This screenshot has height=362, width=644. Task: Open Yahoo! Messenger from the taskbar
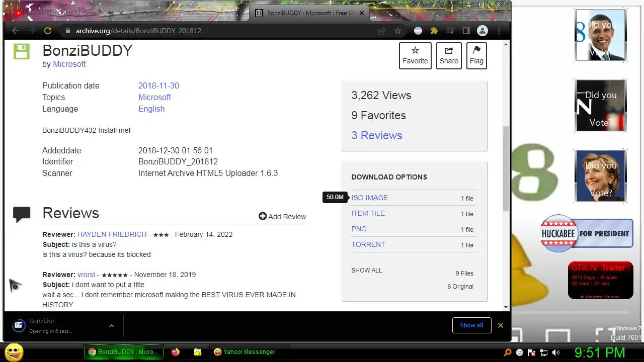[249, 352]
